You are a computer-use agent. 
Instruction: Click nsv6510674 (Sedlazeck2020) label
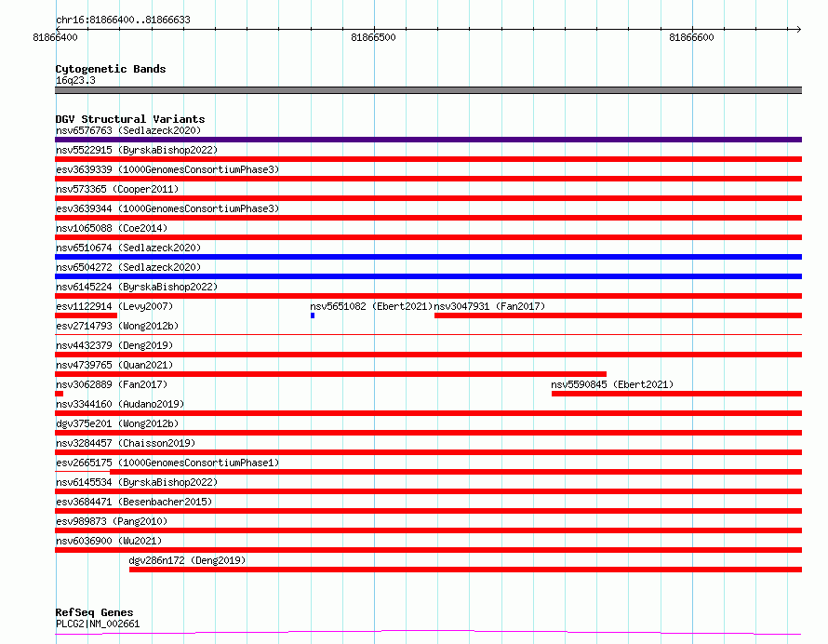128,248
